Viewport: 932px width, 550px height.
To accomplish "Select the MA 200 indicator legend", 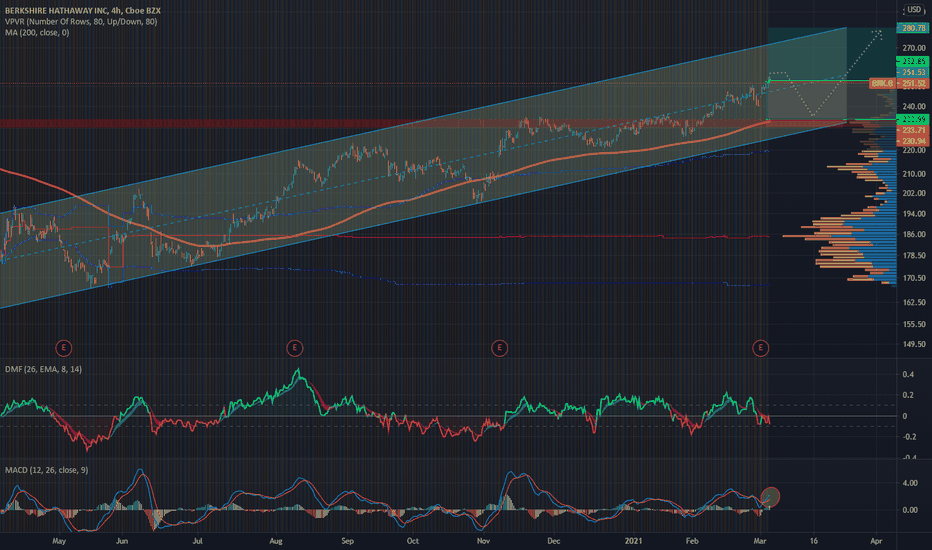I will 37,32.
